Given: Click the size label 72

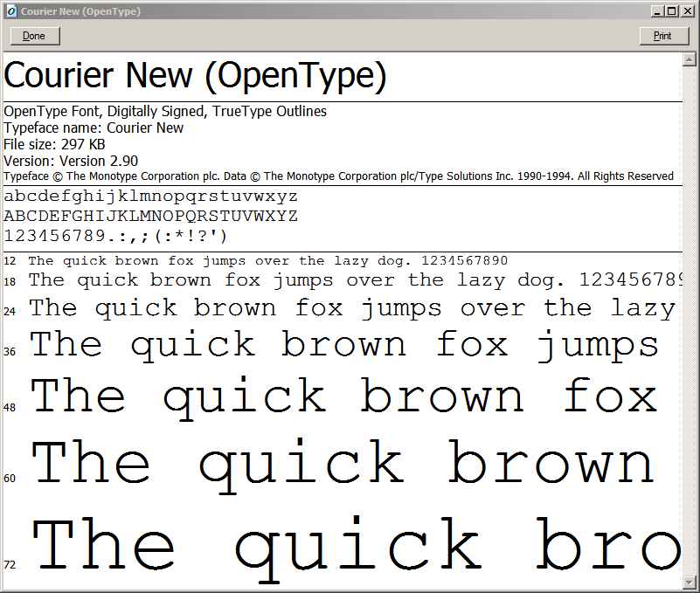Looking at the screenshot, I should [x=10, y=565].
